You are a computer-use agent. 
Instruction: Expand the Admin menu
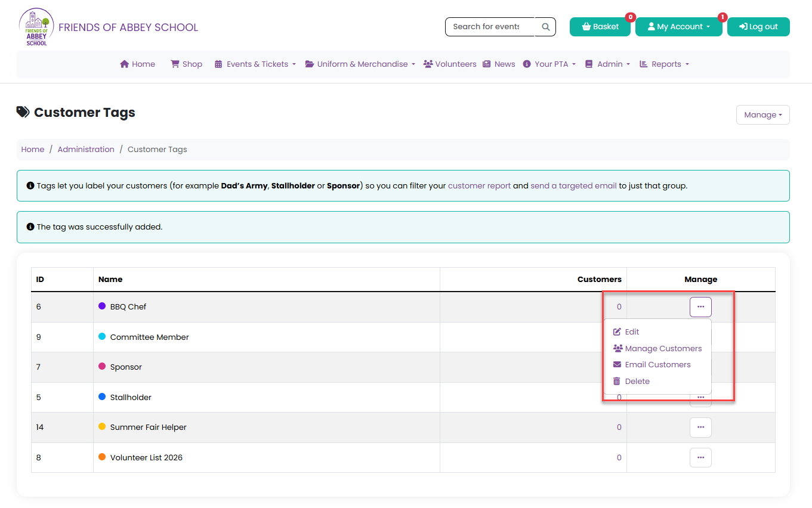coord(607,64)
